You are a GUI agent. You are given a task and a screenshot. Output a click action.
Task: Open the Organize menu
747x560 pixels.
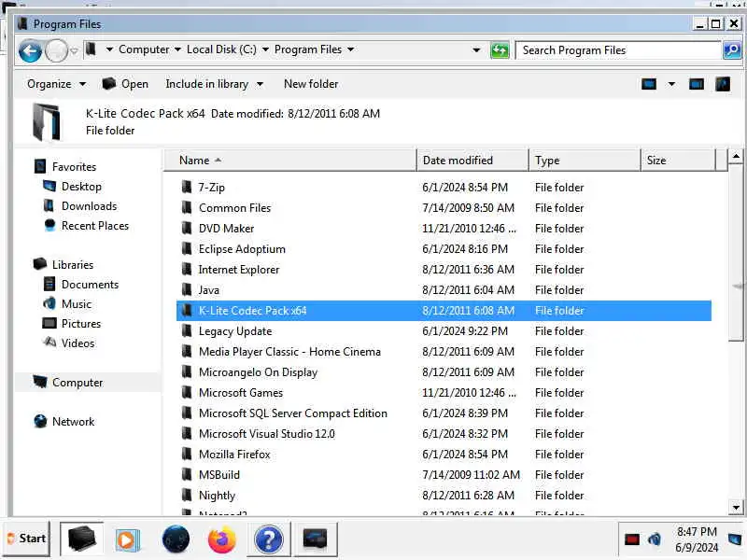[56, 84]
